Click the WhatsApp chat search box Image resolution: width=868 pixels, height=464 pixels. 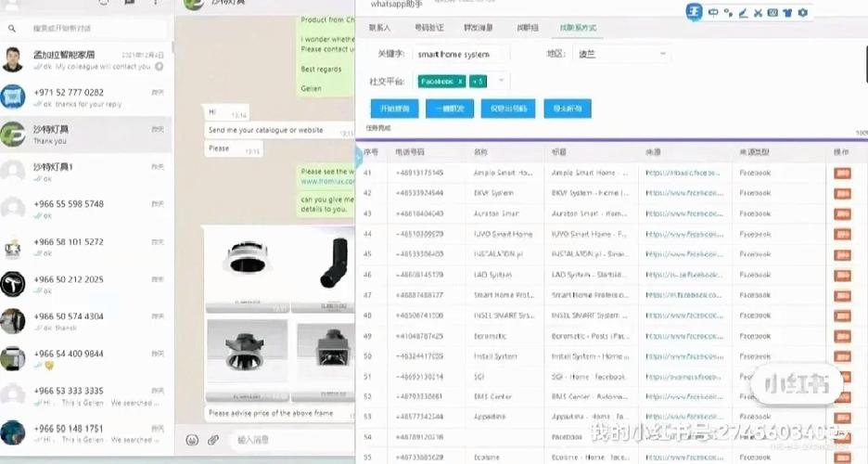coord(86,28)
